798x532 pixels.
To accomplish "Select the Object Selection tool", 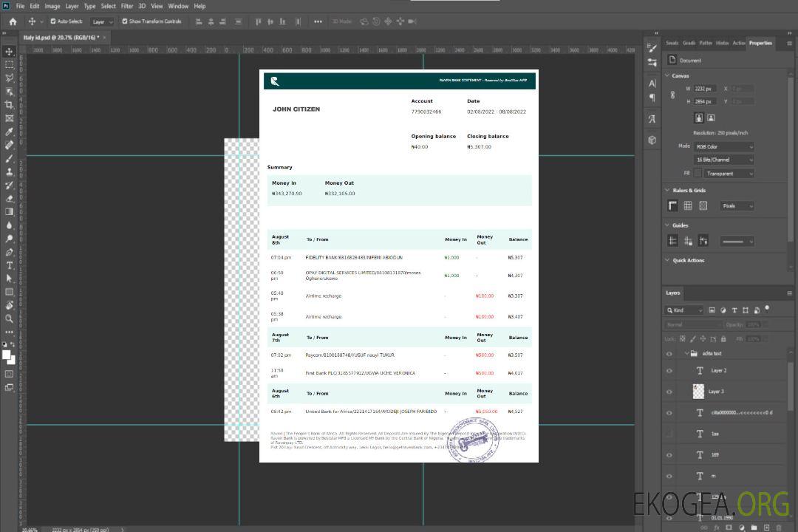I will [9, 92].
